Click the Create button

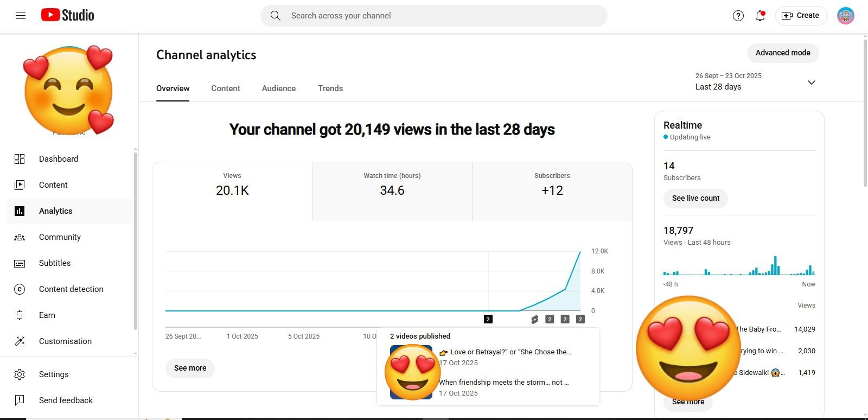(x=801, y=16)
